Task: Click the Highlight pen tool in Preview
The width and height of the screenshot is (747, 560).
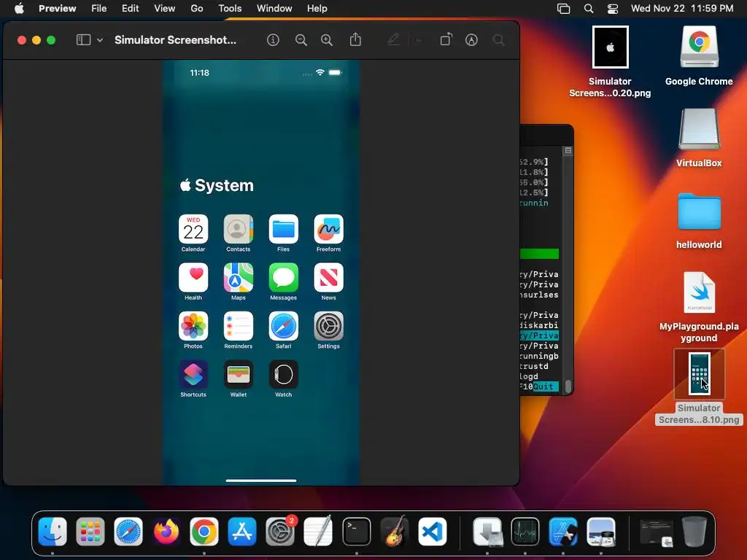Action: pos(393,39)
